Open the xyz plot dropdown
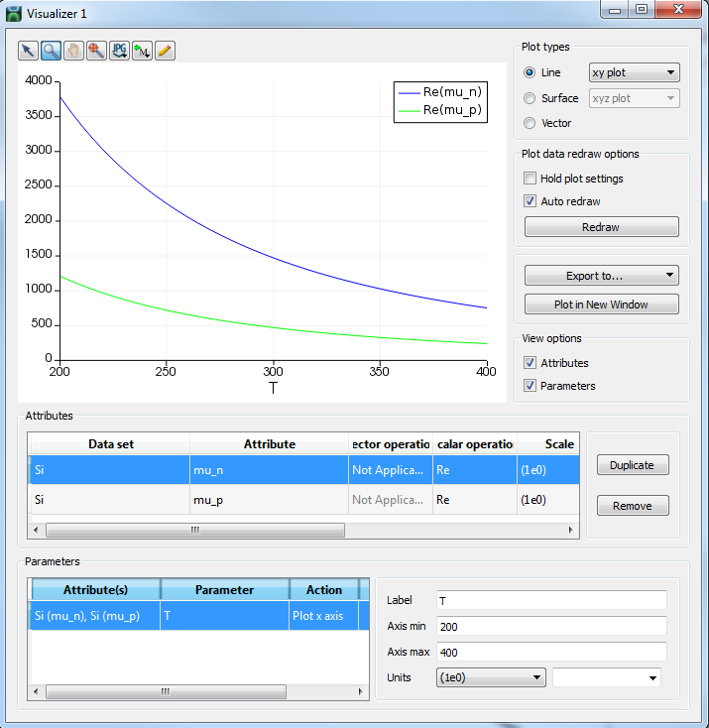Viewport: 709px width, 728px height. [634, 98]
